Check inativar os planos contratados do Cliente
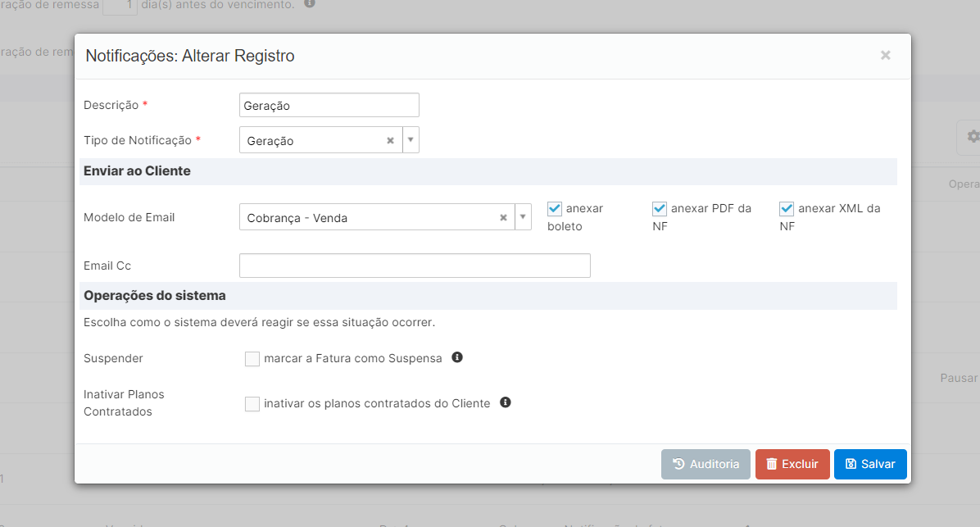Screen dimensions: 980x527 252,404
